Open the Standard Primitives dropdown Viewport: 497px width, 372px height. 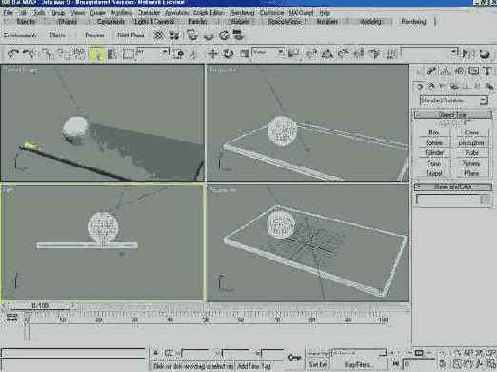pyautogui.click(x=454, y=100)
